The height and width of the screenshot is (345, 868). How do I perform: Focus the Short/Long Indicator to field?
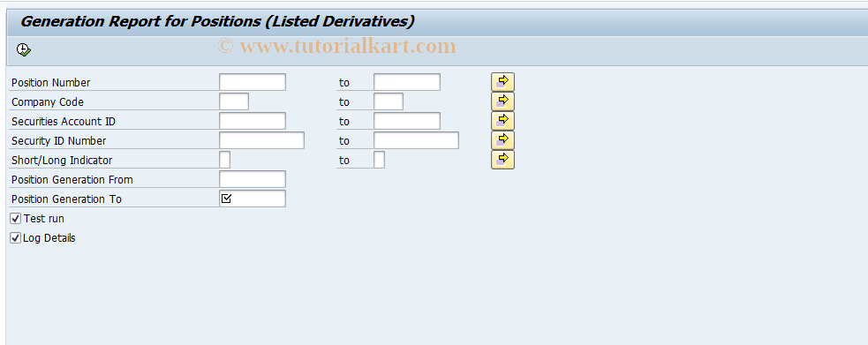point(379,160)
